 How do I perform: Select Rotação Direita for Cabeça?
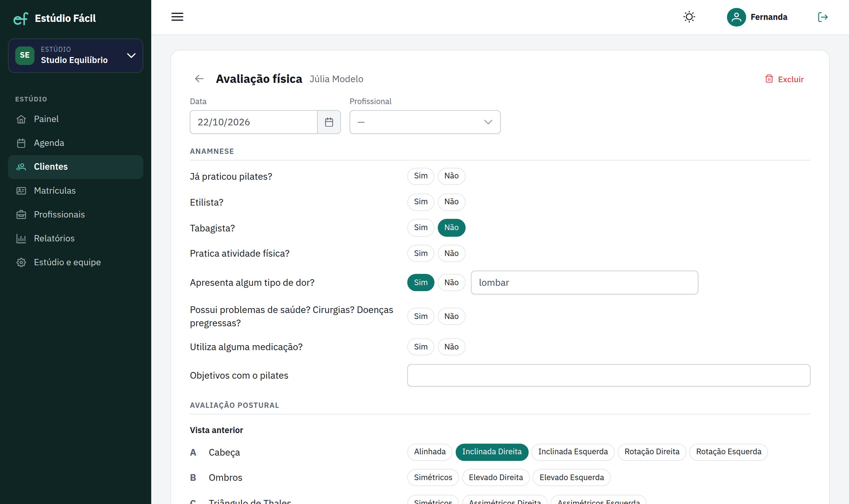(x=651, y=452)
